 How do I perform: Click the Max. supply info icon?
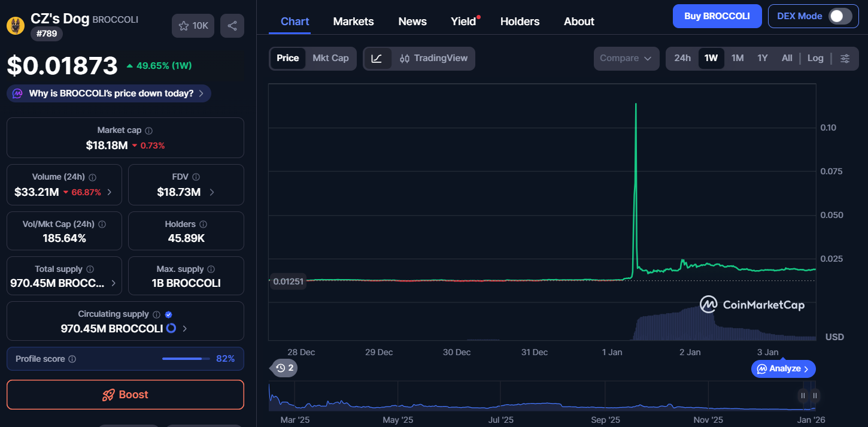[211, 269]
